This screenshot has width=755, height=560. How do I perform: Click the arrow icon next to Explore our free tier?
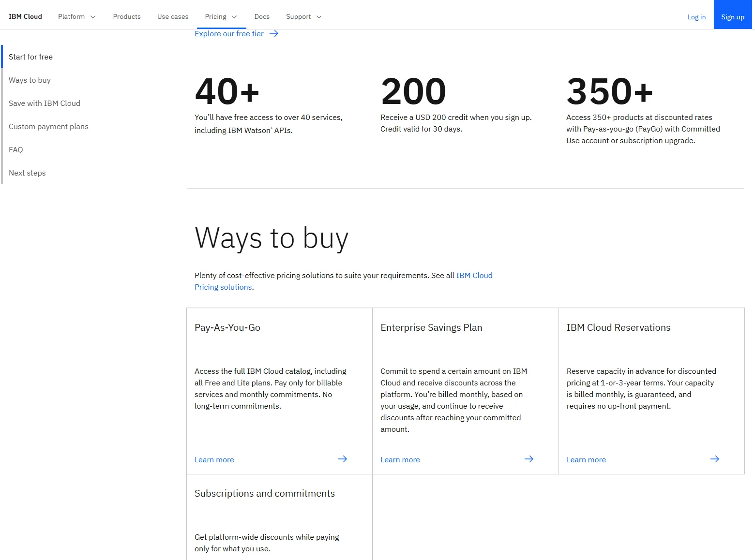(274, 33)
